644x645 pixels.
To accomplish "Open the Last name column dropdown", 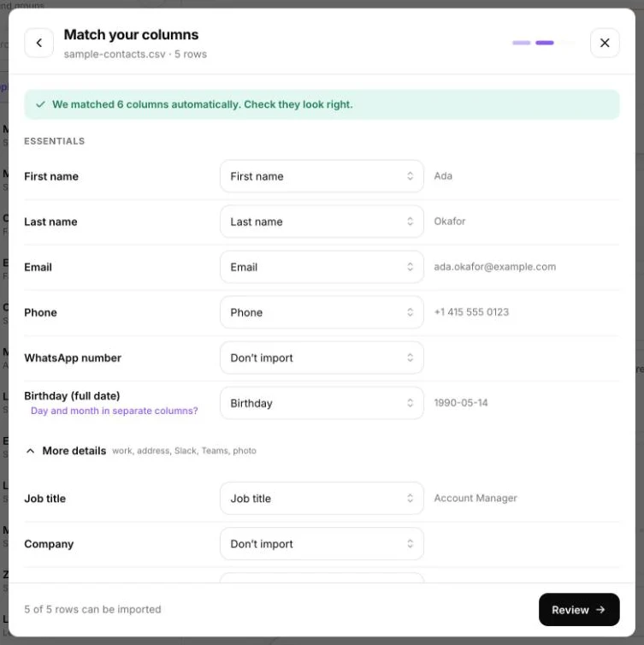I will (322, 222).
